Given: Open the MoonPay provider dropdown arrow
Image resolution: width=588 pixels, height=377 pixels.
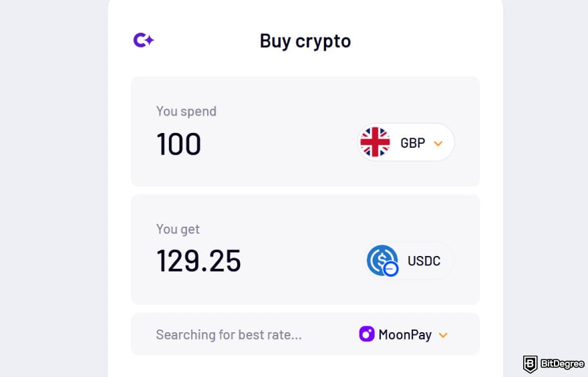Looking at the screenshot, I should tap(442, 335).
